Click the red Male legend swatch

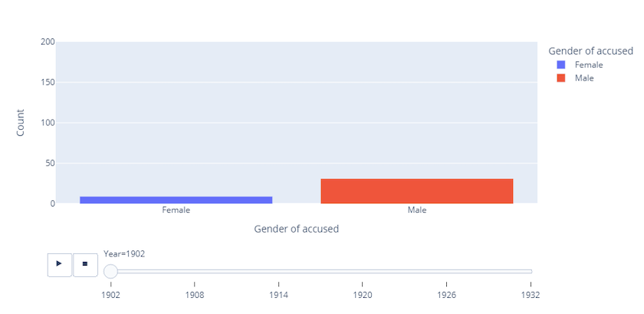pyautogui.click(x=560, y=78)
